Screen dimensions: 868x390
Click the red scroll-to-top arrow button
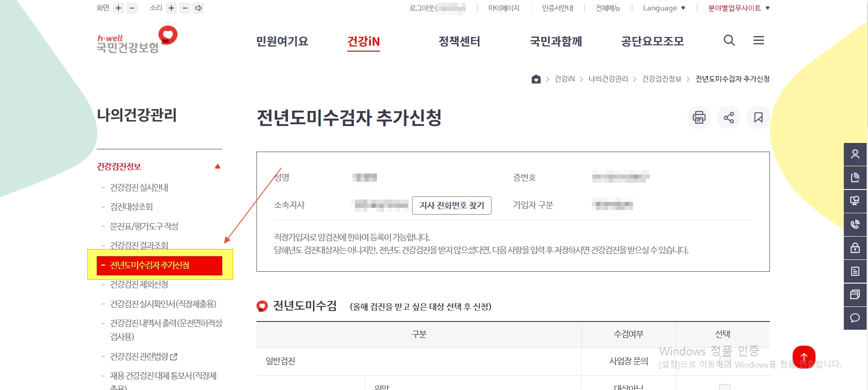coord(804,357)
